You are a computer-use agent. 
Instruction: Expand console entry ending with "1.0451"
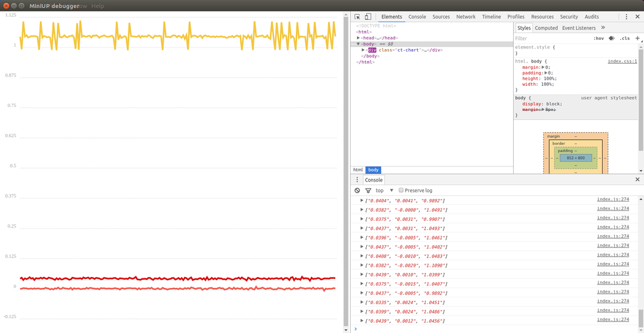click(x=362, y=302)
